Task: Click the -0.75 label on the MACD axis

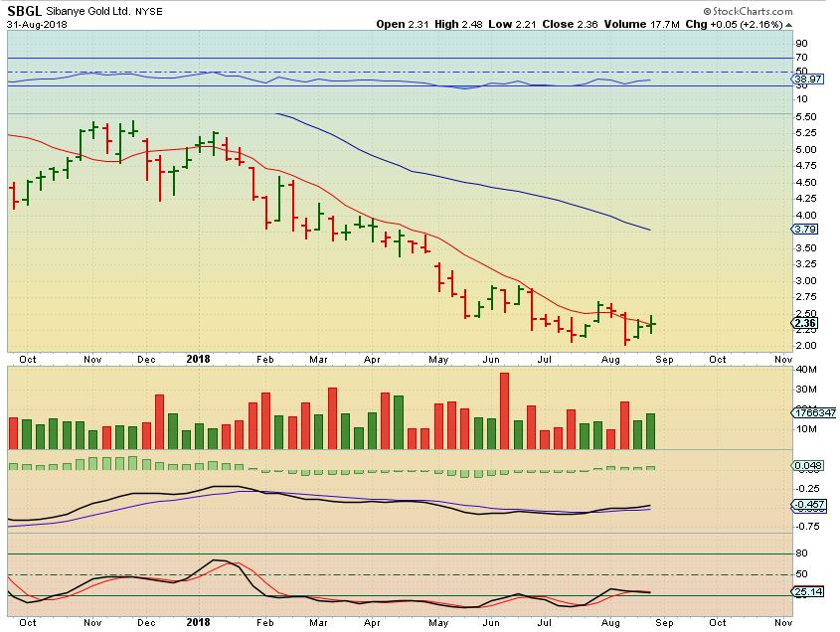Action: [x=807, y=526]
